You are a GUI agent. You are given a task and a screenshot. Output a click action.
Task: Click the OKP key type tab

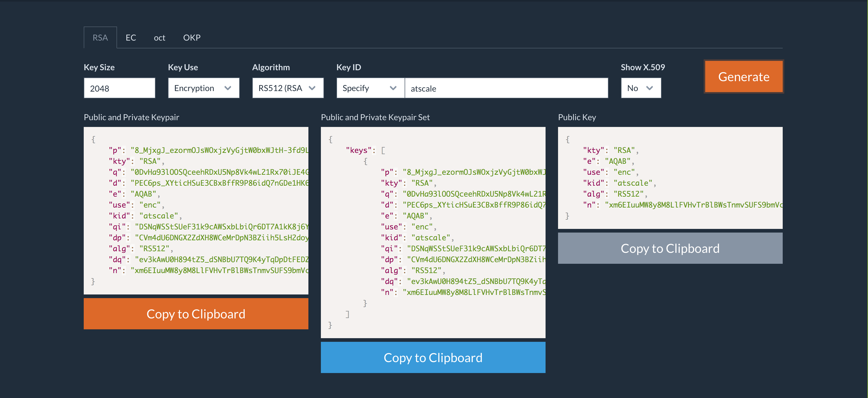click(192, 37)
